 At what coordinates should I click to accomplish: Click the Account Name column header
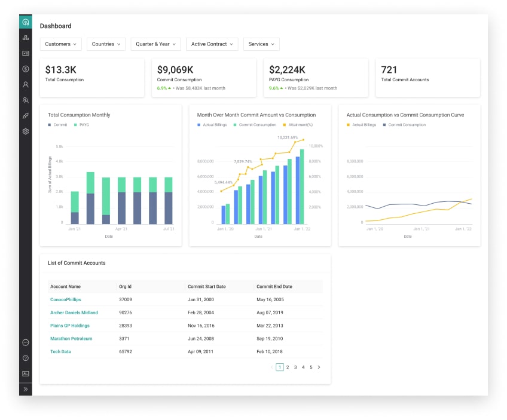[x=65, y=287]
